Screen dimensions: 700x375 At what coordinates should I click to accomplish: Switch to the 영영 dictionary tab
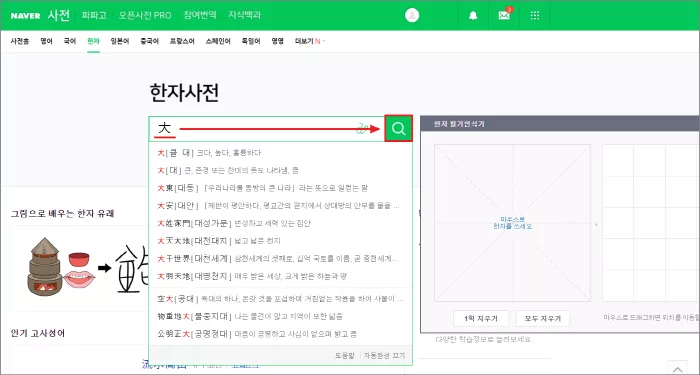[277, 42]
